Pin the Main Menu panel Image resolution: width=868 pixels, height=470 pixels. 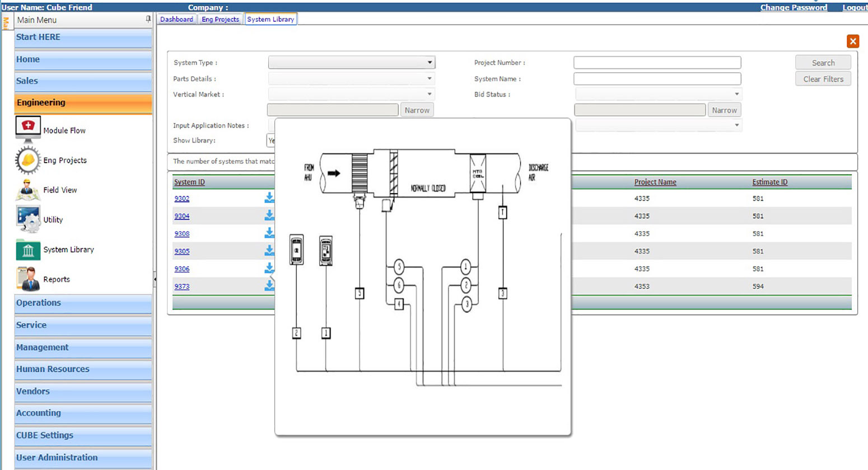point(148,19)
